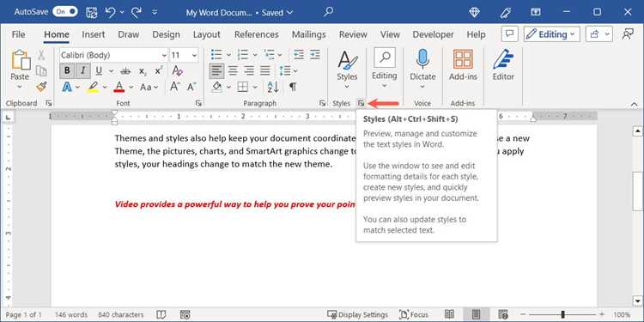The width and height of the screenshot is (644, 322).
Task: Click Display Settings in status bar
Action: click(x=357, y=314)
